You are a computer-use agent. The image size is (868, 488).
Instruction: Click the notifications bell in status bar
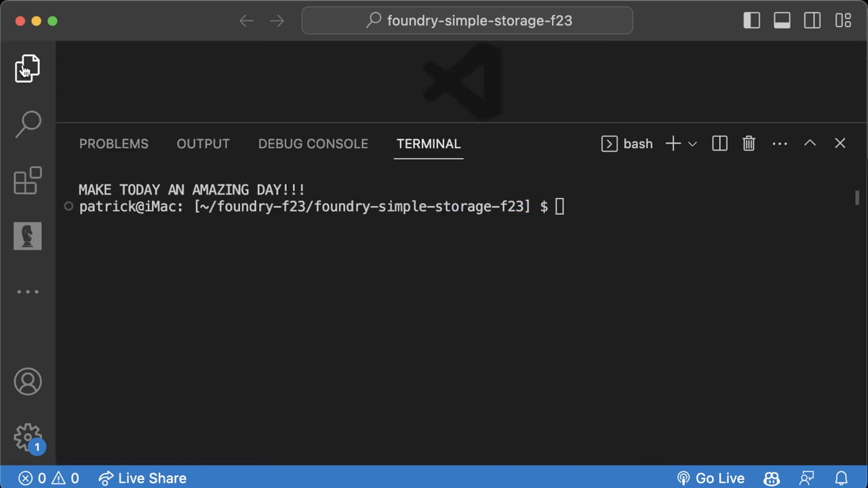coord(842,479)
